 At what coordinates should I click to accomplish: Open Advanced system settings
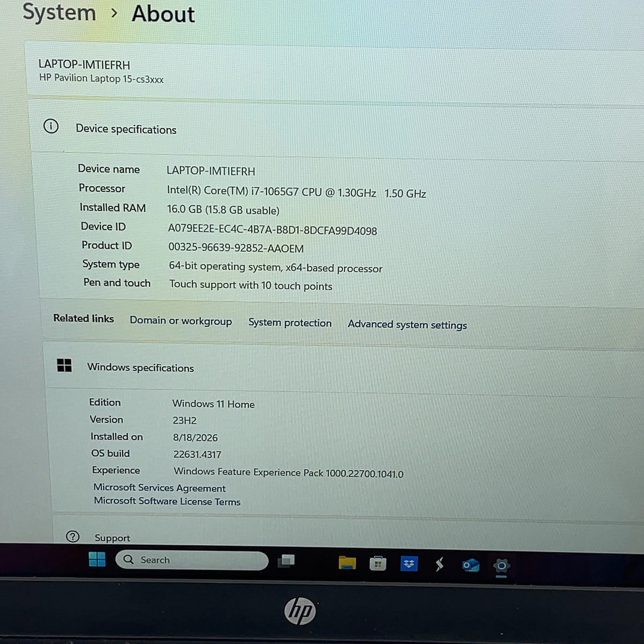coord(407,325)
